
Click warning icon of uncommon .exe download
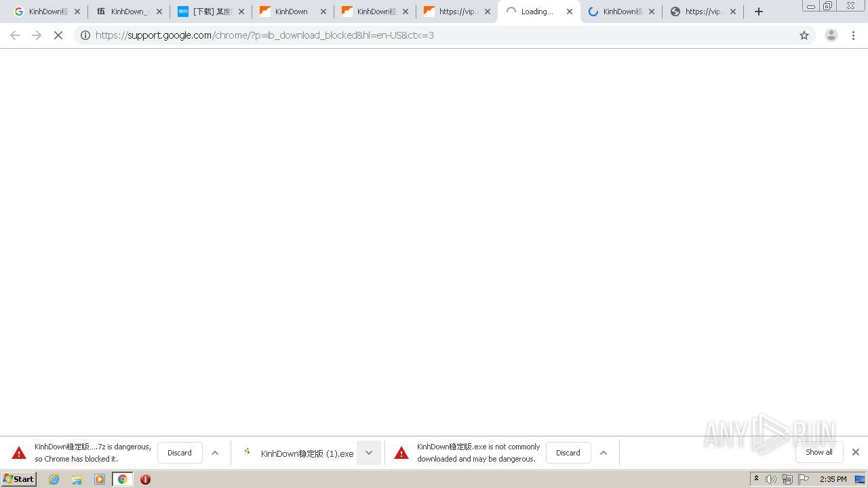coord(401,453)
